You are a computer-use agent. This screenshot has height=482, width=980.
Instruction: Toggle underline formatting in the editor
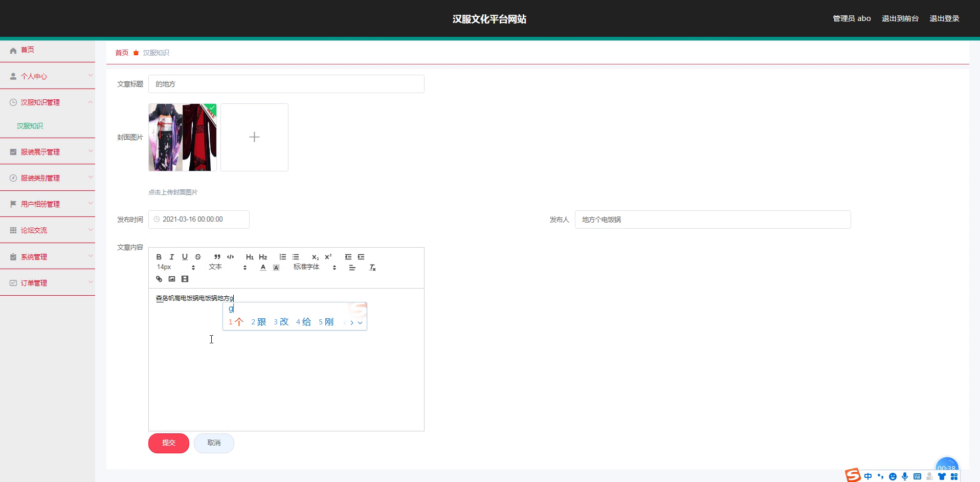[185, 257]
